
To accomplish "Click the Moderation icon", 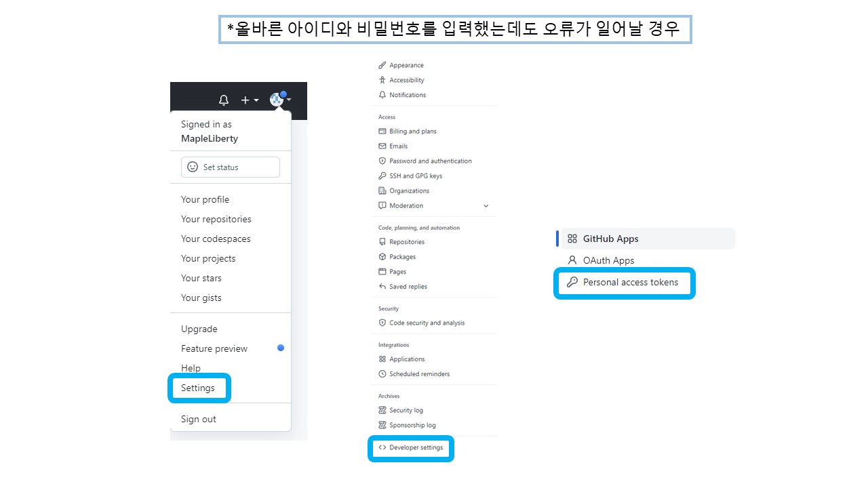I will 382,206.
